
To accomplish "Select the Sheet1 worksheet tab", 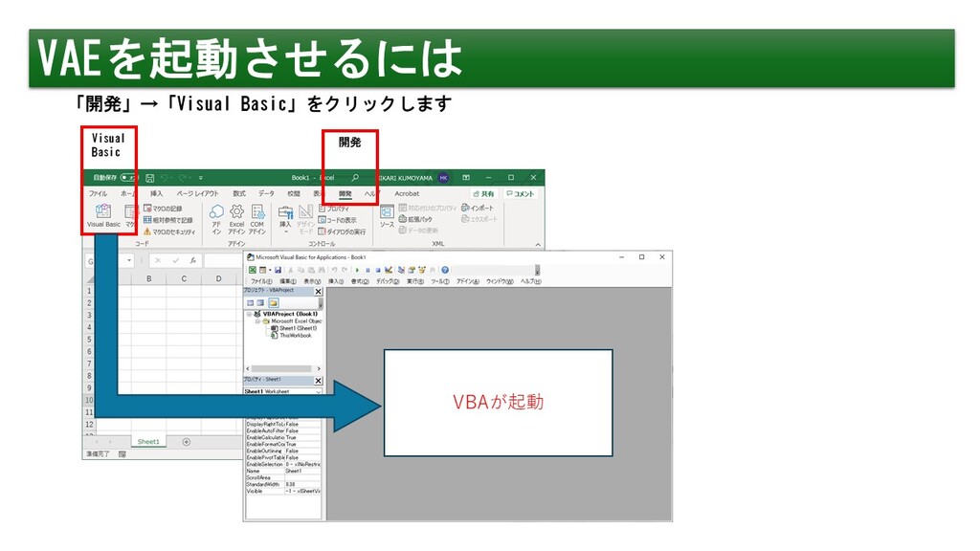I will coord(148,442).
